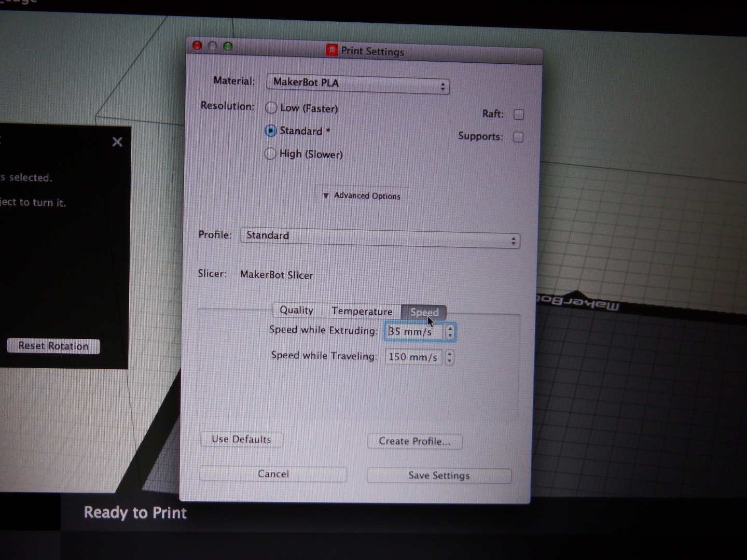
Task: Enable the Raft checkbox
Action: pos(518,114)
